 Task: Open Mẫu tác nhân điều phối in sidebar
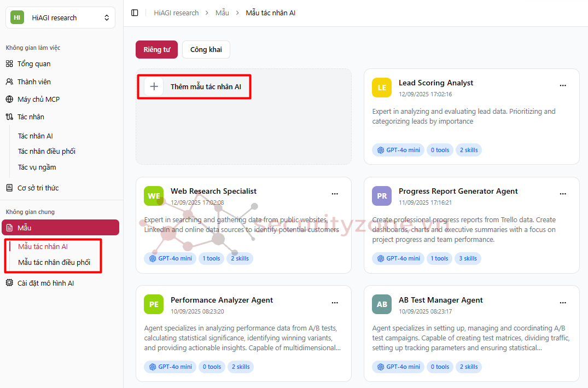(54, 262)
